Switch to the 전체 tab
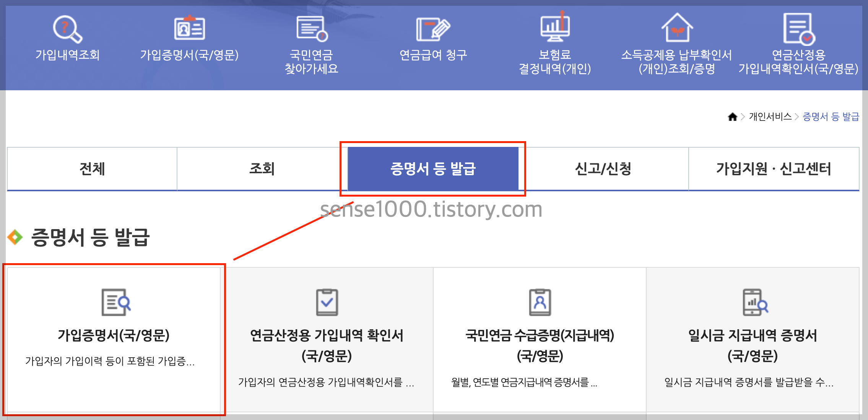The width and height of the screenshot is (868, 420). [x=91, y=169]
